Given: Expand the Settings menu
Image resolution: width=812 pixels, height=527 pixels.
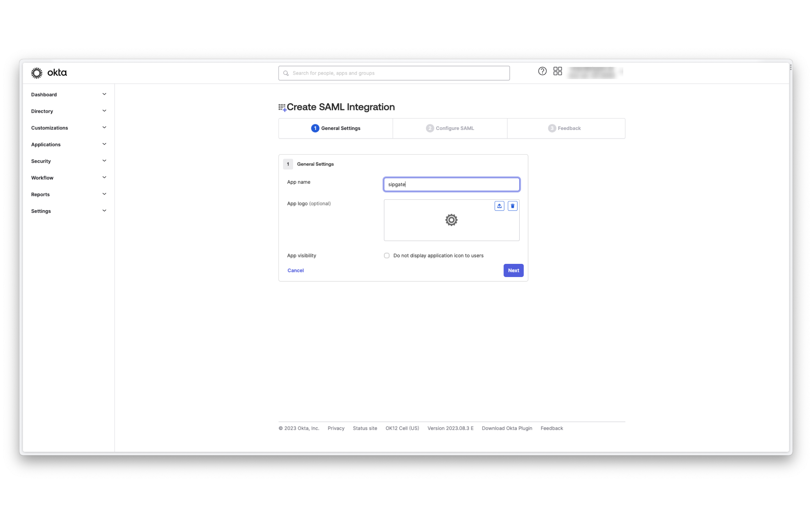Looking at the screenshot, I should click(68, 211).
